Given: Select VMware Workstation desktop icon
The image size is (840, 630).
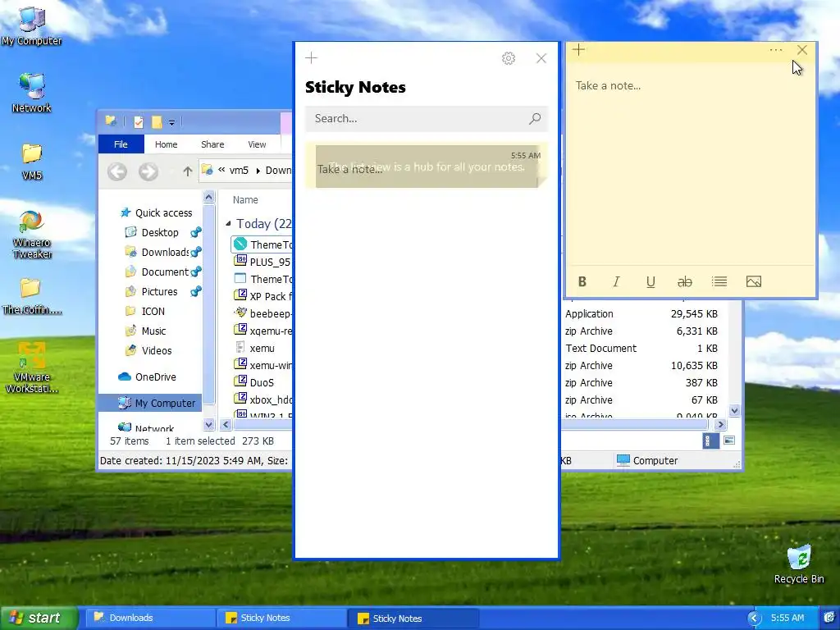Looking at the screenshot, I should coord(32,368).
